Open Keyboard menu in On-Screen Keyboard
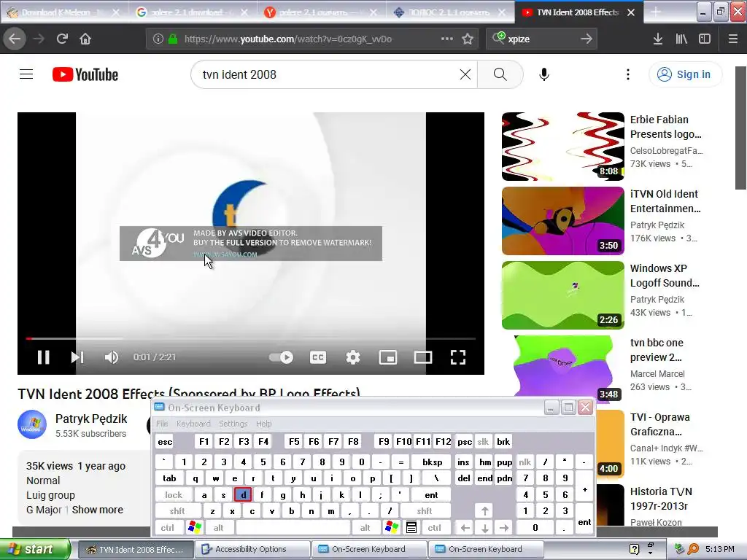Image resolution: width=747 pixels, height=560 pixels. click(193, 424)
